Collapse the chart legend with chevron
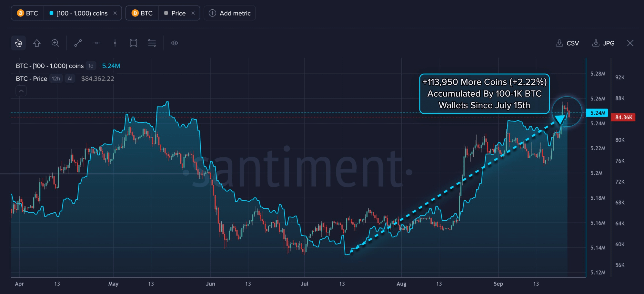This screenshot has width=644, height=294. [21, 91]
